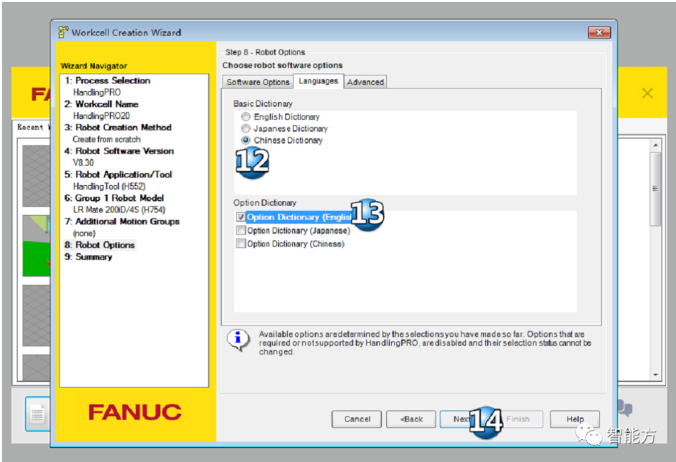Screen dimensions: 676x462
Task: Select English Dictionary radio button
Action: tap(246, 117)
